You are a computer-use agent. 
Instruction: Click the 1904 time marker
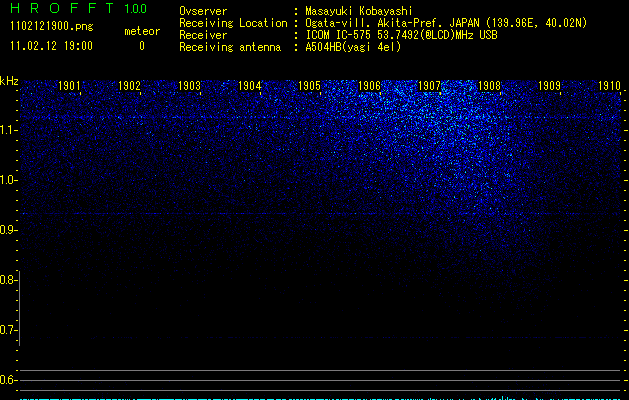pos(250,86)
